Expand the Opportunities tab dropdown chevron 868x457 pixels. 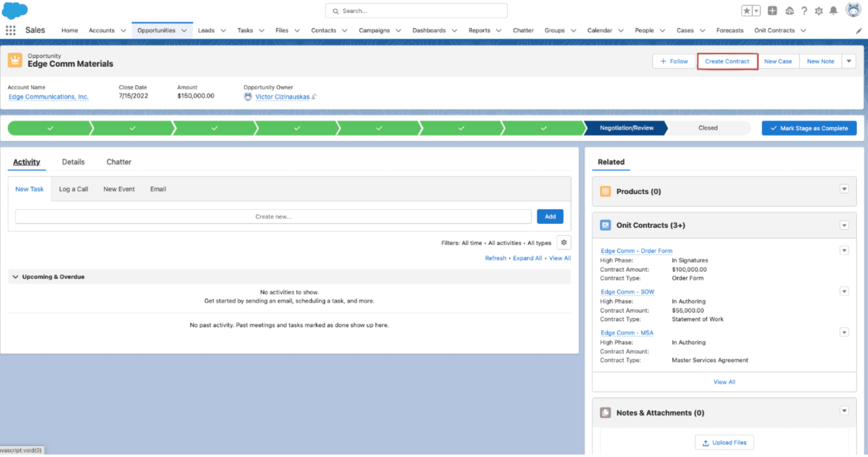184,30
